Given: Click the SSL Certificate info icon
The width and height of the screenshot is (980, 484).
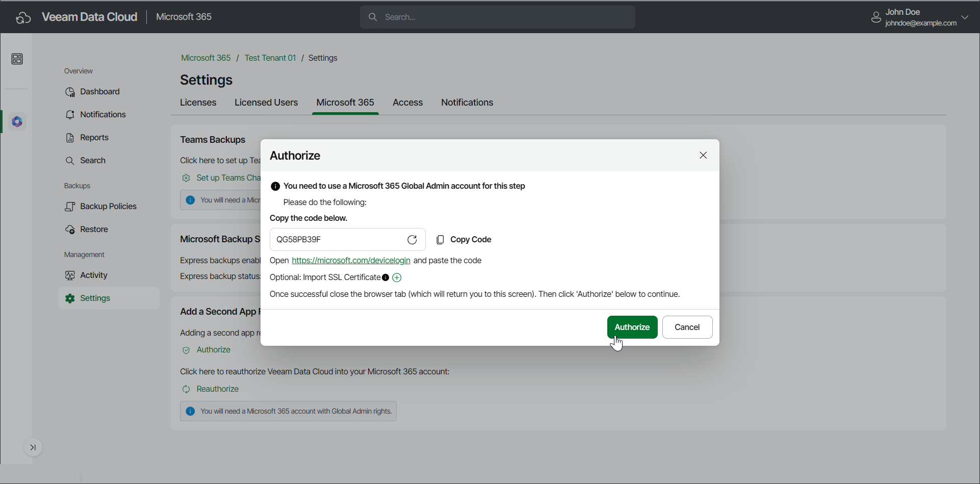Looking at the screenshot, I should (x=385, y=277).
